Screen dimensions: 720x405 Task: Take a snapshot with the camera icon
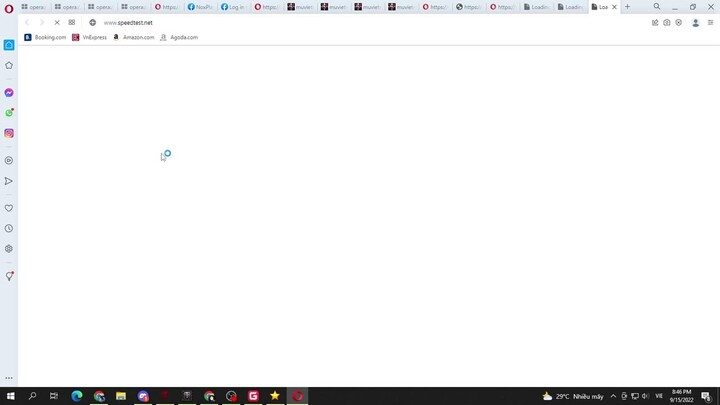click(x=667, y=22)
